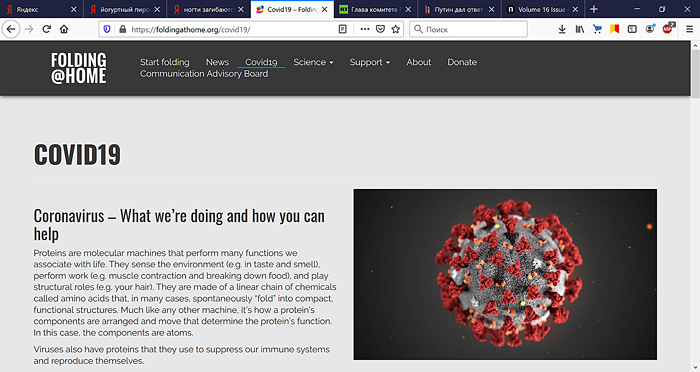Open a new tab with plus button
This screenshot has width=700, height=372.
coord(594,9)
